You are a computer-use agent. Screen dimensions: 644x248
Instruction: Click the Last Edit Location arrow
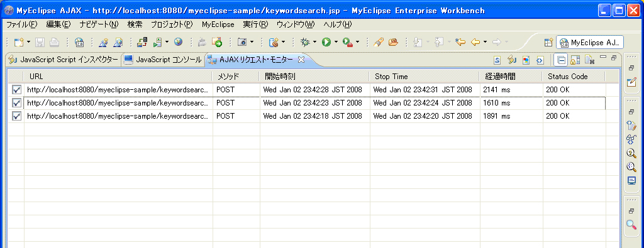point(460,42)
